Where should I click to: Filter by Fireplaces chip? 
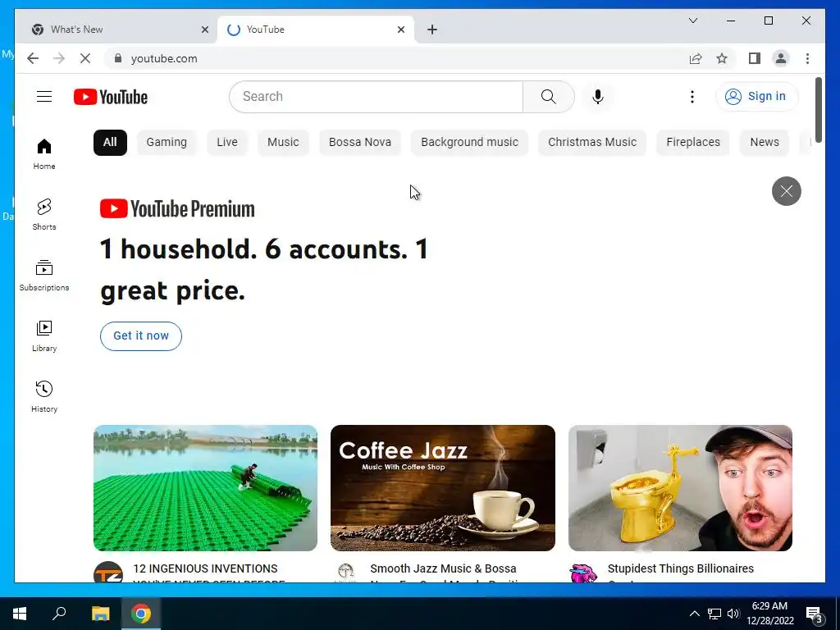coord(692,143)
